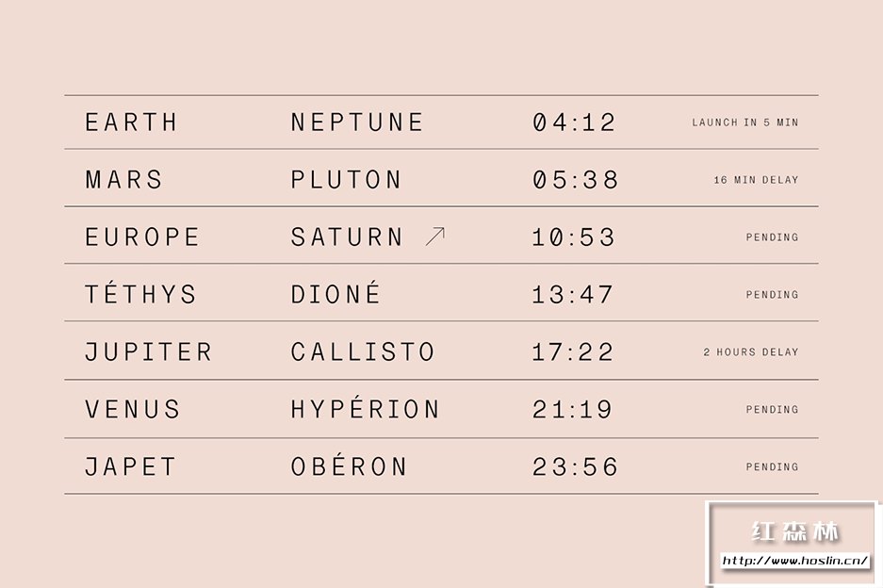
Task: Click the 2 HOURS DELAY status
Action: (x=750, y=352)
